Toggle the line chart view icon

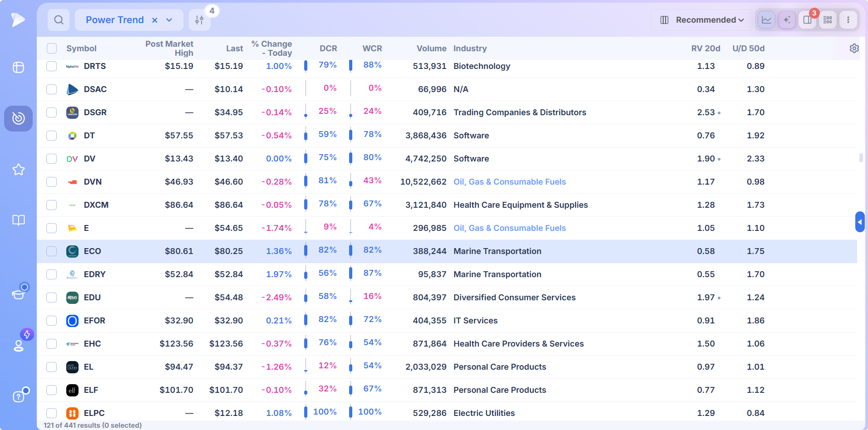pyautogui.click(x=766, y=20)
